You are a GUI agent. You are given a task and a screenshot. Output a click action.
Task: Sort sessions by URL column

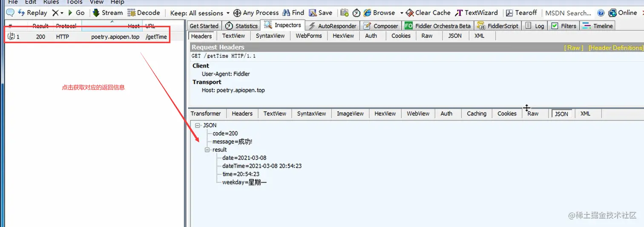150,26
